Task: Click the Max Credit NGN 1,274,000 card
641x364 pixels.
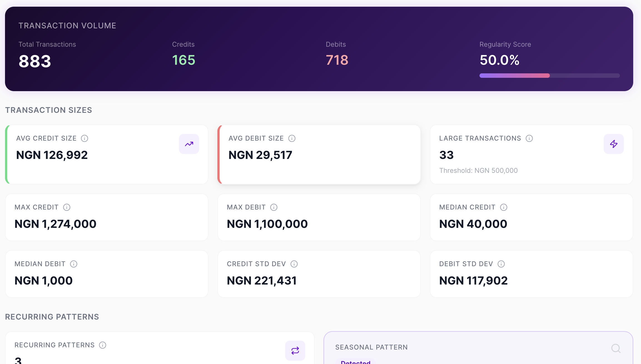Action: 107,217
